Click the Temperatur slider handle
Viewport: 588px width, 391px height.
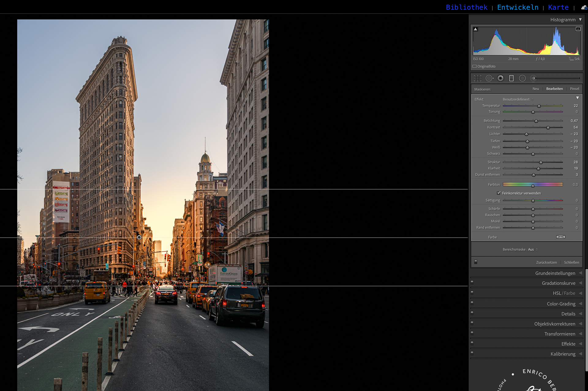539,106
